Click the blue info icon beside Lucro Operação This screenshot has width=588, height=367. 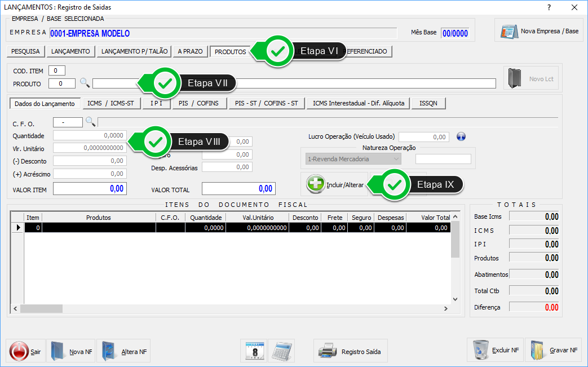pos(461,136)
